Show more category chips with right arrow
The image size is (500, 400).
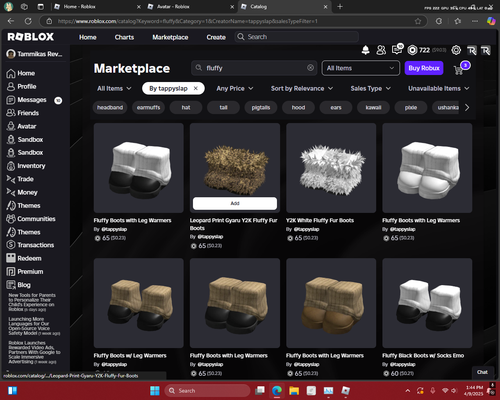click(x=467, y=107)
